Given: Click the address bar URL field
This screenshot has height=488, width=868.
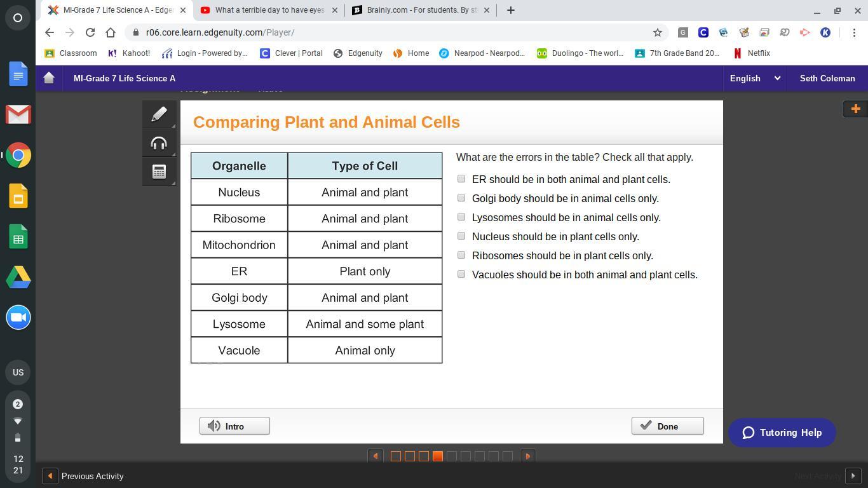Looking at the screenshot, I should pyautogui.click(x=391, y=32).
